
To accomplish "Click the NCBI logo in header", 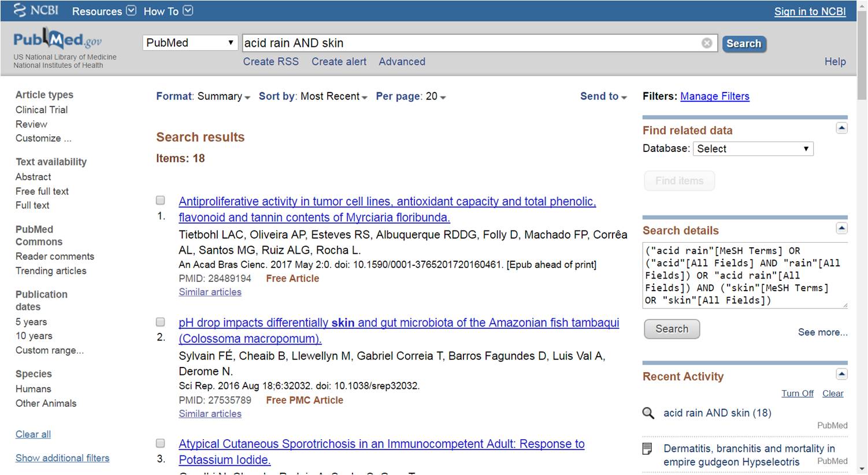I will [x=36, y=10].
